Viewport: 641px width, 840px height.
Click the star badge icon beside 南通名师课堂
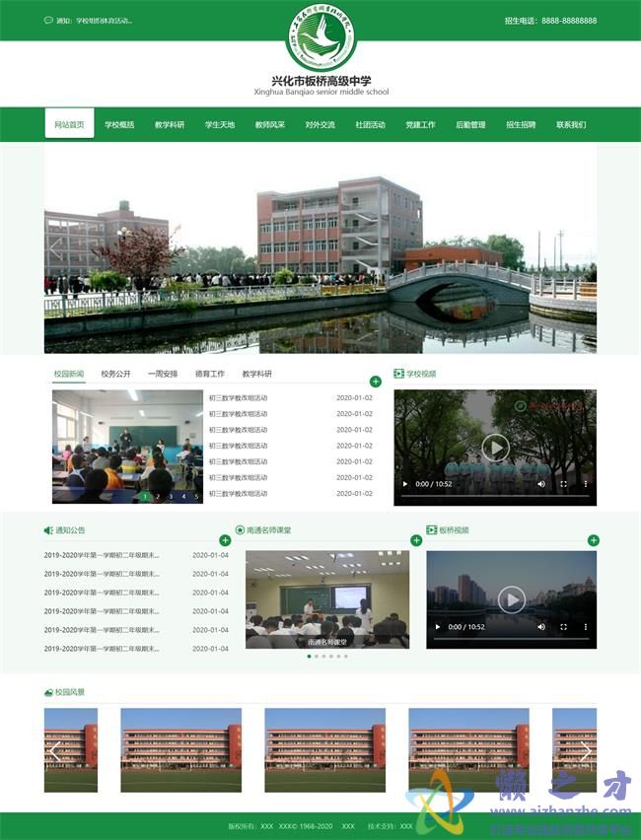[240, 529]
